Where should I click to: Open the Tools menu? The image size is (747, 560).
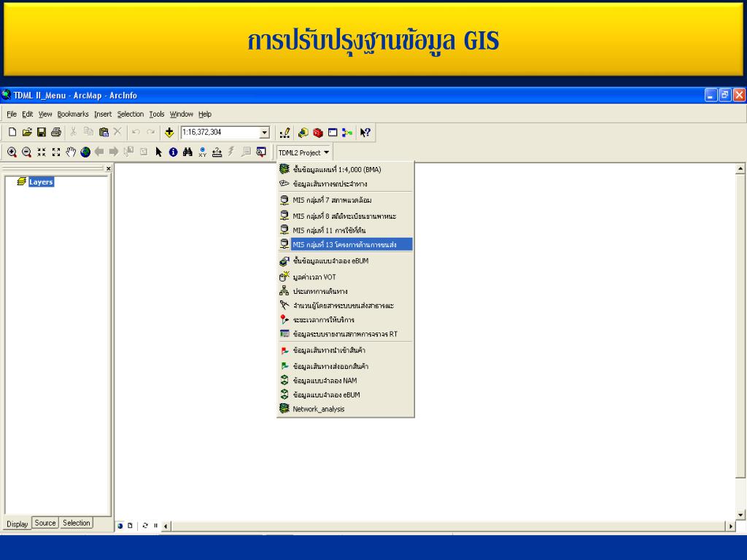point(157,114)
